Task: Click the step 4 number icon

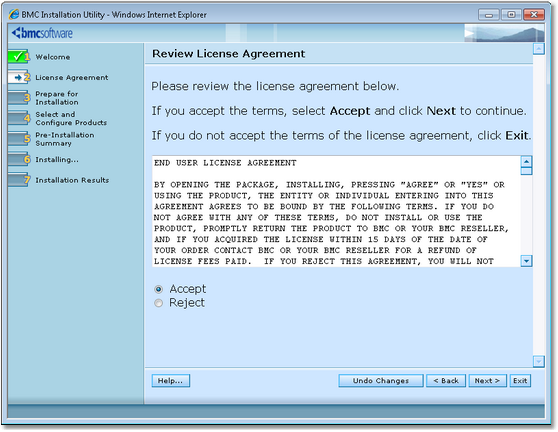Action: [19, 118]
